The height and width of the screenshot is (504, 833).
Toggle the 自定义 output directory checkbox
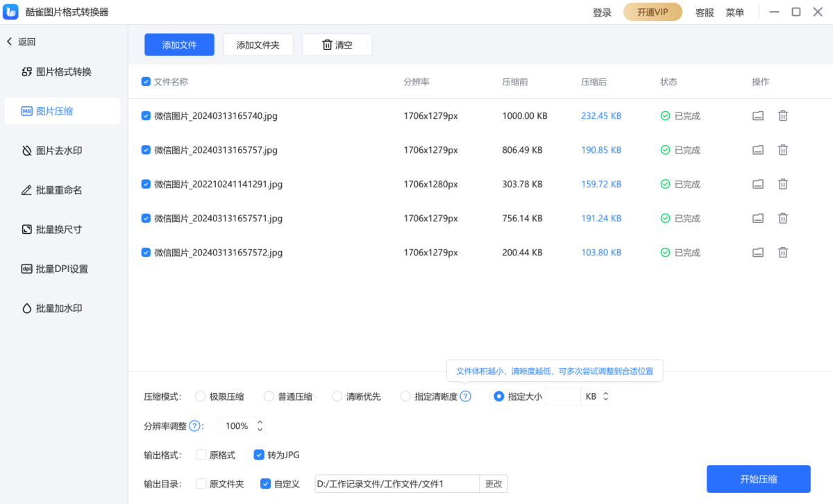[x=265, y=484]
